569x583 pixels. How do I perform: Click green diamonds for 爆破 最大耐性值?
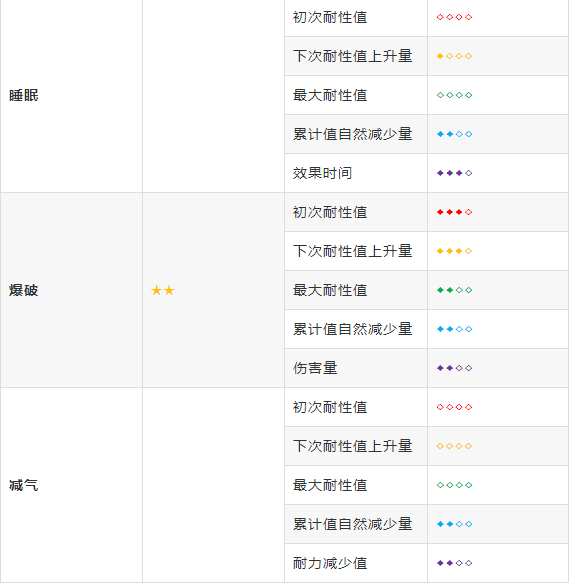click(x=454, y=290)
